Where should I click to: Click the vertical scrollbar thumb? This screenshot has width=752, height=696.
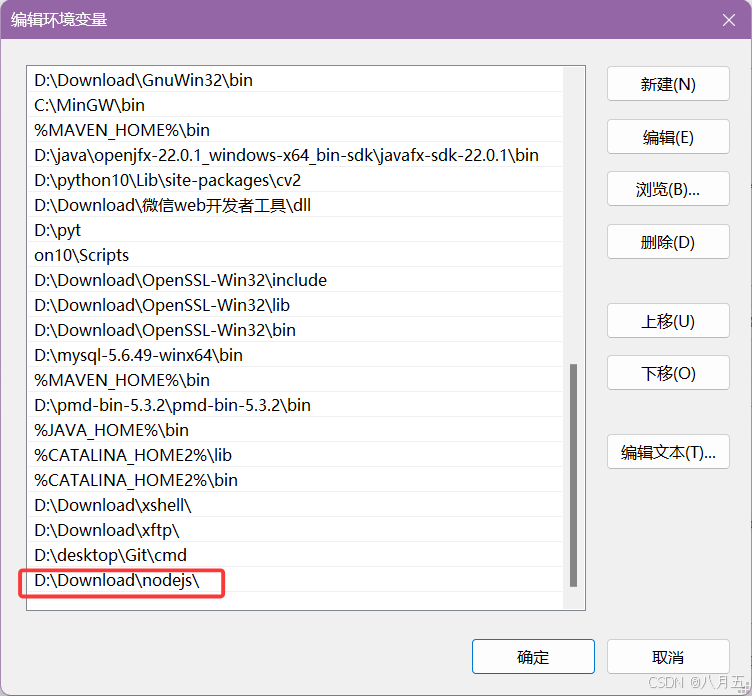click(x=573, y=475)
